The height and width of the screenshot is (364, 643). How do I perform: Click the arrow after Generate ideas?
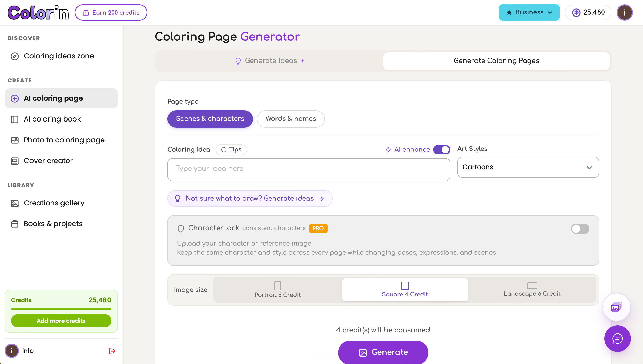point(321,199)
